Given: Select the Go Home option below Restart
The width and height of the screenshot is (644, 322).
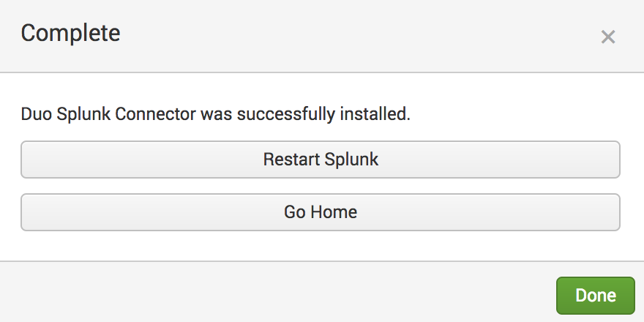Looking at the screenshot, I should (321, 212).
